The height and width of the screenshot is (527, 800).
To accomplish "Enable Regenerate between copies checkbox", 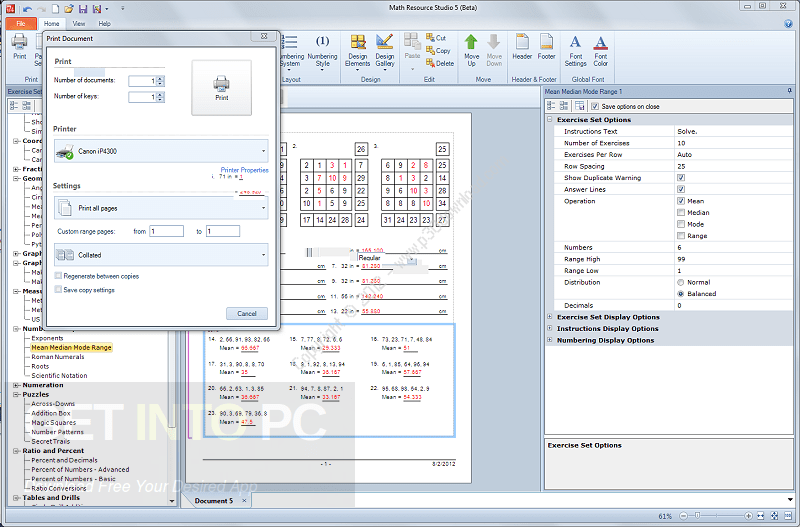I will [x=58, y=276].
